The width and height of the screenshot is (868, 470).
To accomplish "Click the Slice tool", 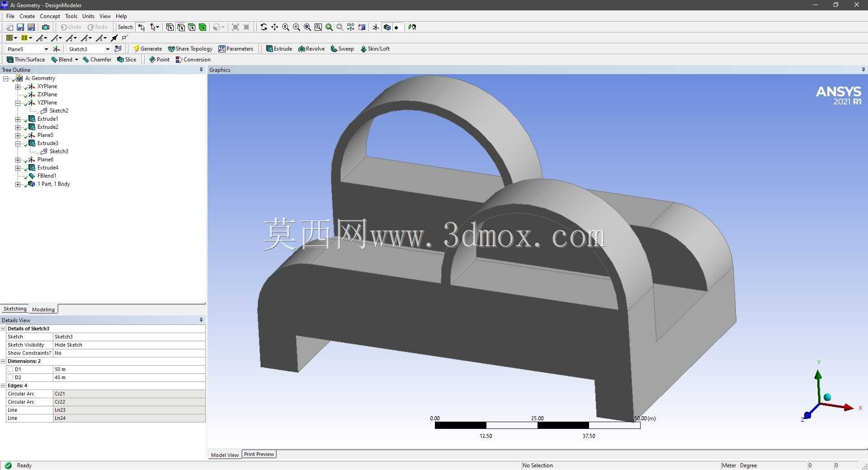I will tap(127, 60).
